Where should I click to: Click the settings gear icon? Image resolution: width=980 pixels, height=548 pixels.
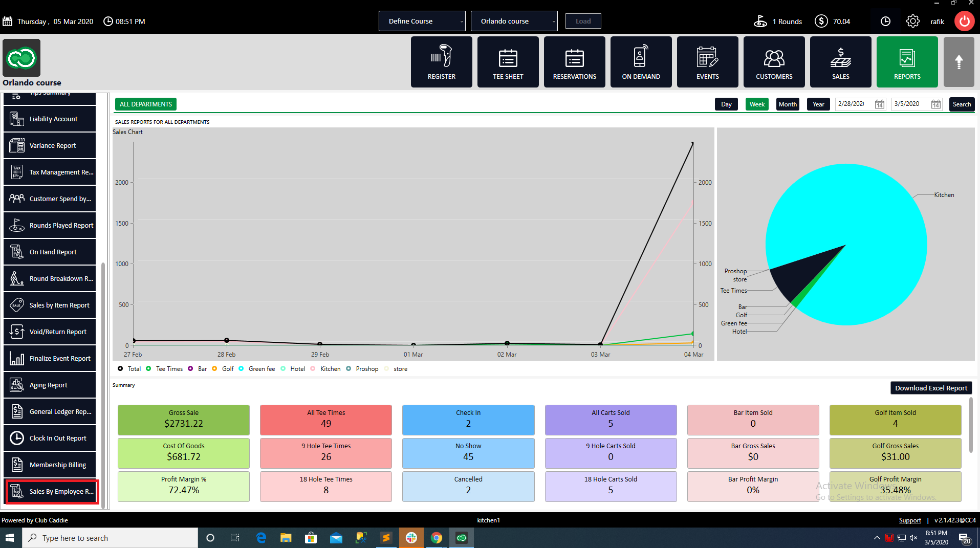pos(912,21)
